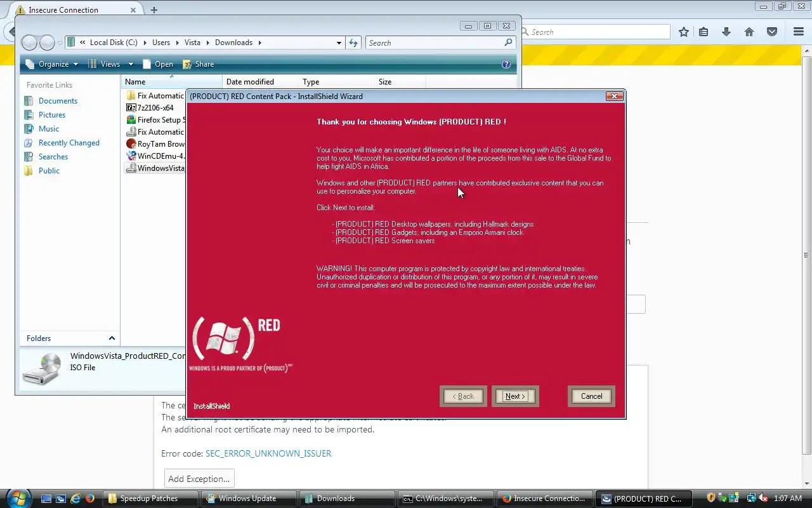
Task: Select the RoyTam Browser file
Action: point(155,144)
